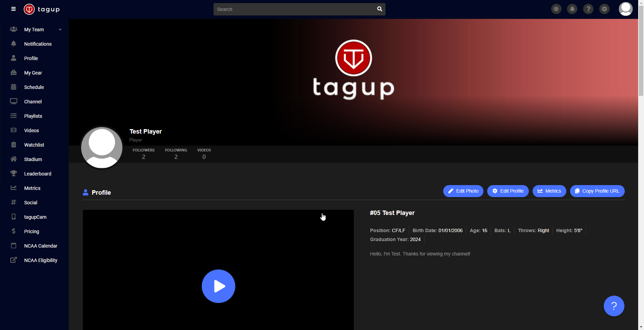Toggle dark mode with the sun icon
Screen dimensions: 644x330
[556, 9]
